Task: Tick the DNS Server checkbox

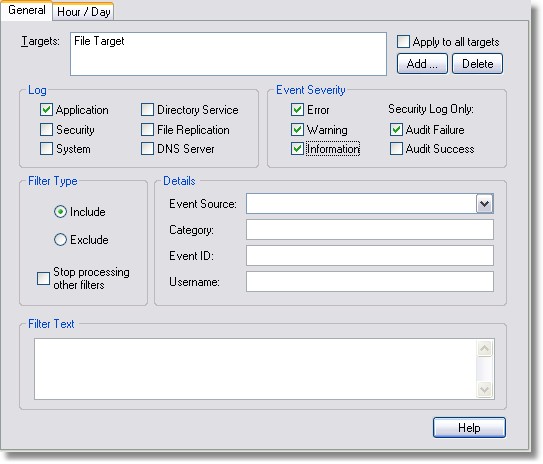Action: [x=147, y=149]
